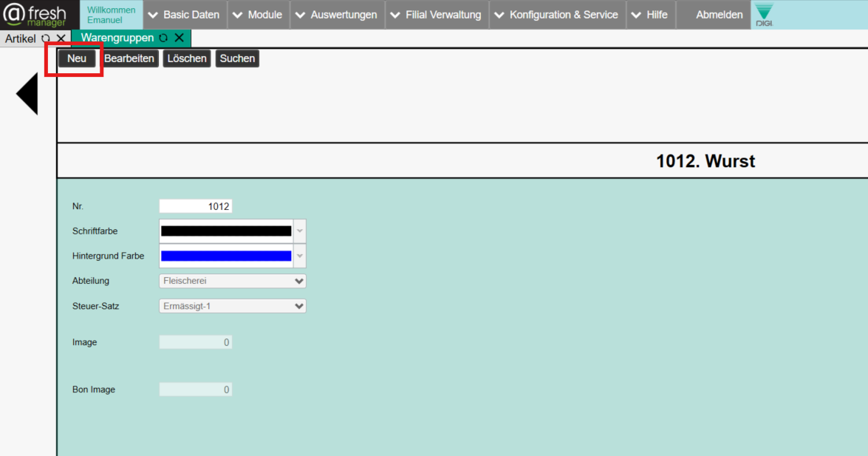Open Filial Verwaltung menu

click(x=435, y=15)
